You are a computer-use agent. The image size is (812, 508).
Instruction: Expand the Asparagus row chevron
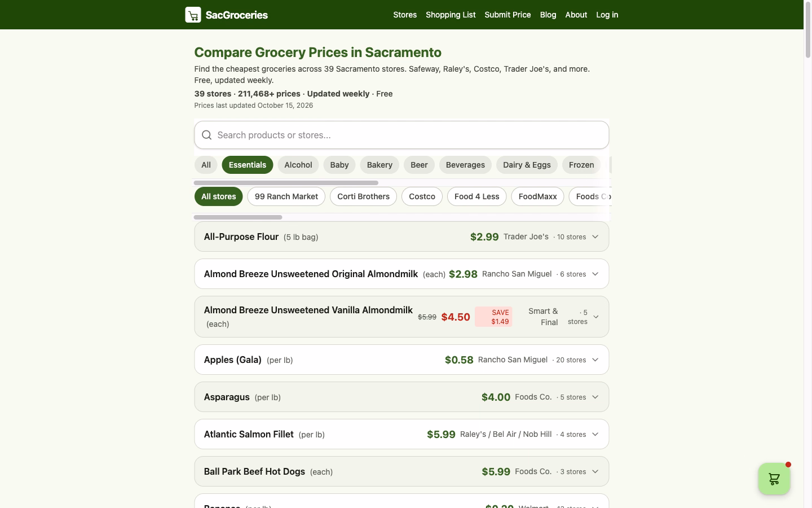(x=595, y=397)
